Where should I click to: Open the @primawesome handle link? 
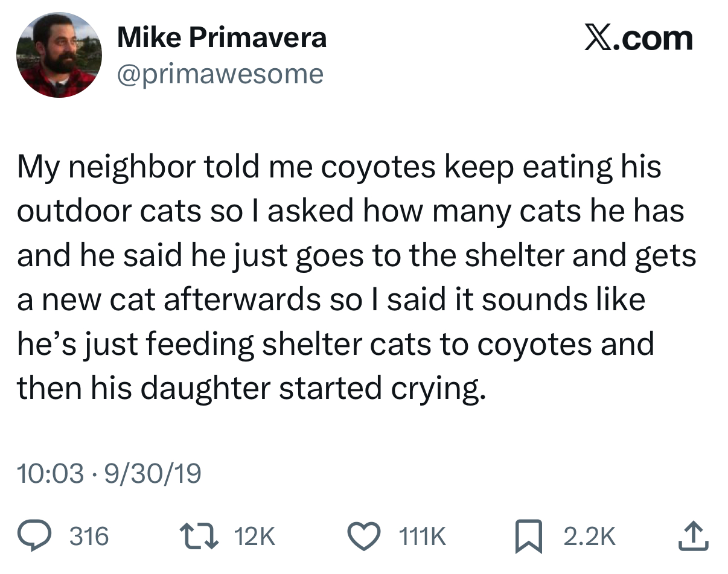click(x=220, y=74)
